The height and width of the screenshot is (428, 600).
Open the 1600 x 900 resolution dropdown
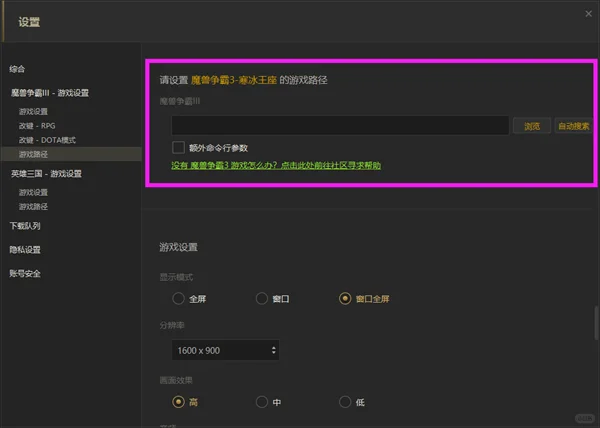click(x=225, y=350)
